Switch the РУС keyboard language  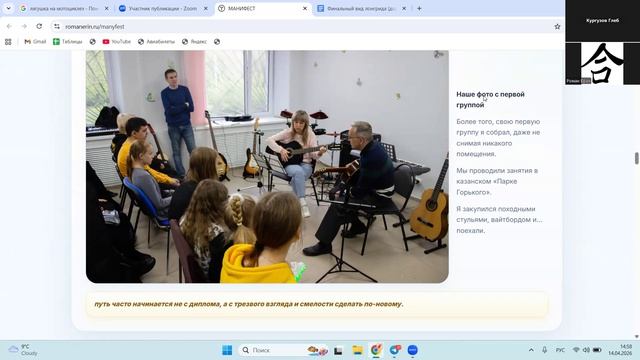point(560,350)
